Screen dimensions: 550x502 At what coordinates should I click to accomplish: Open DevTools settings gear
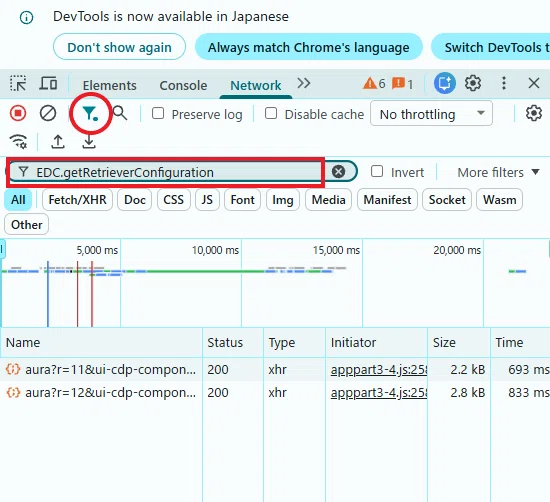click(473, 83)
